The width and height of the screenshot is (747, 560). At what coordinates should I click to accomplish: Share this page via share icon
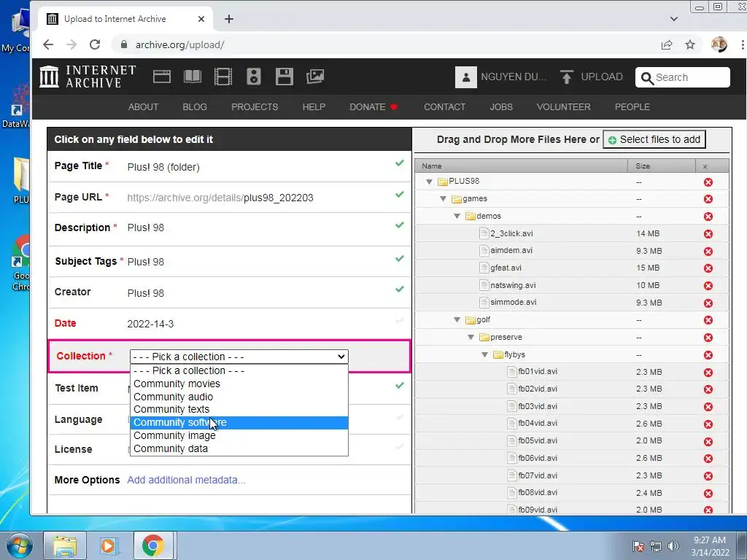coord(667,44)
